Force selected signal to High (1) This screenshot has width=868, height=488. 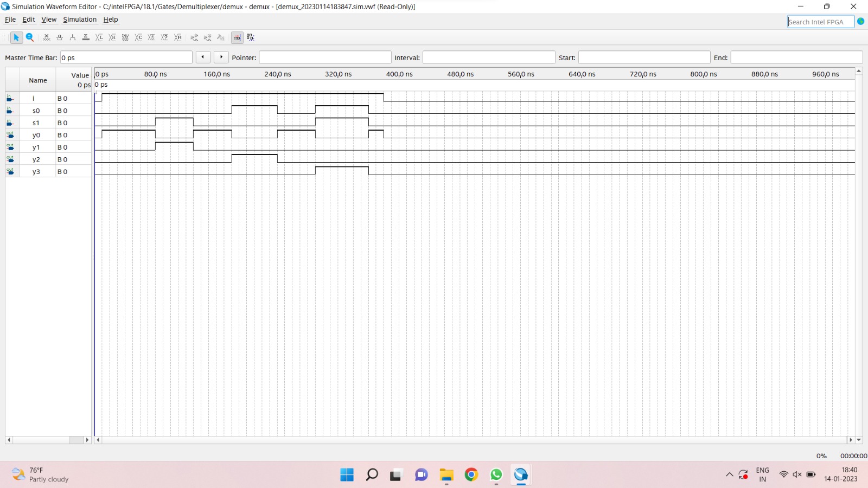coord(73,37)
